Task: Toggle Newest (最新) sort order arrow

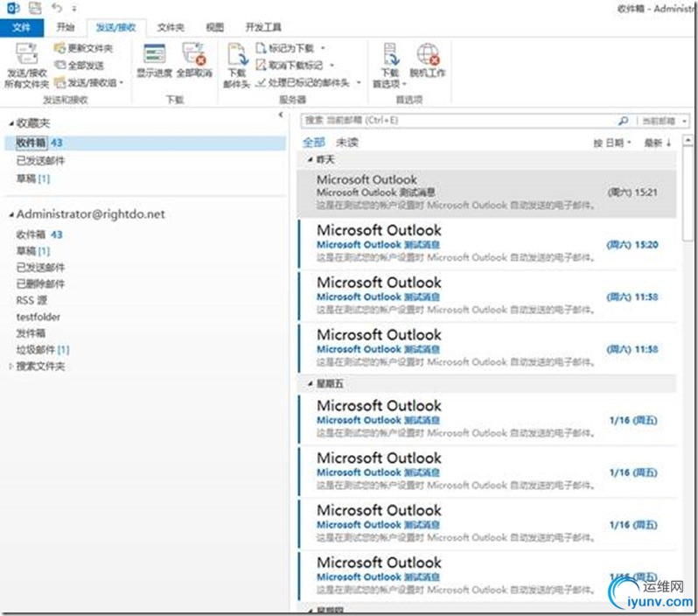Action: pyautogui.click(x=658, y=143)
